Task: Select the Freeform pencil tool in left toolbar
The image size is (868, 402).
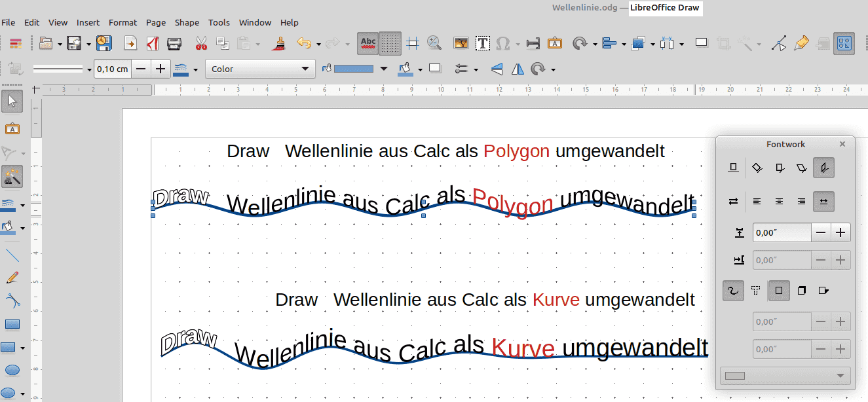Action: pos(12,278)
